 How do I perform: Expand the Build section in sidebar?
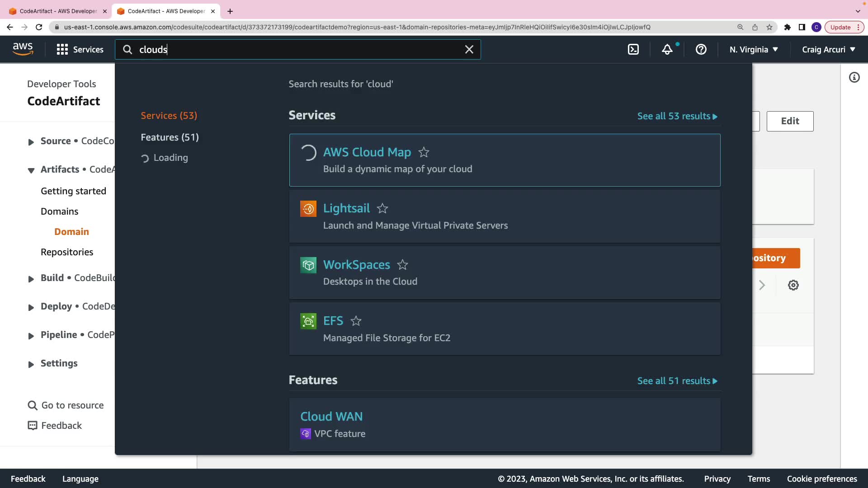[x=31, y=279]
